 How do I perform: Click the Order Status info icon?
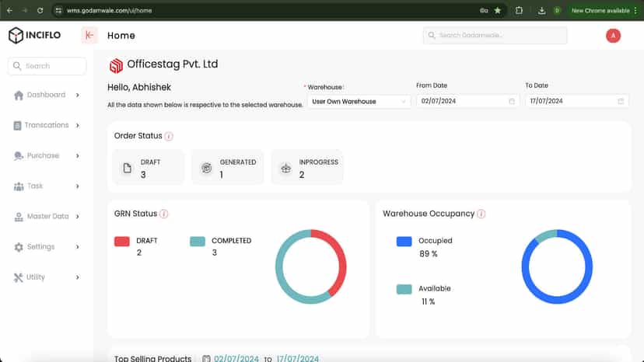169,136
